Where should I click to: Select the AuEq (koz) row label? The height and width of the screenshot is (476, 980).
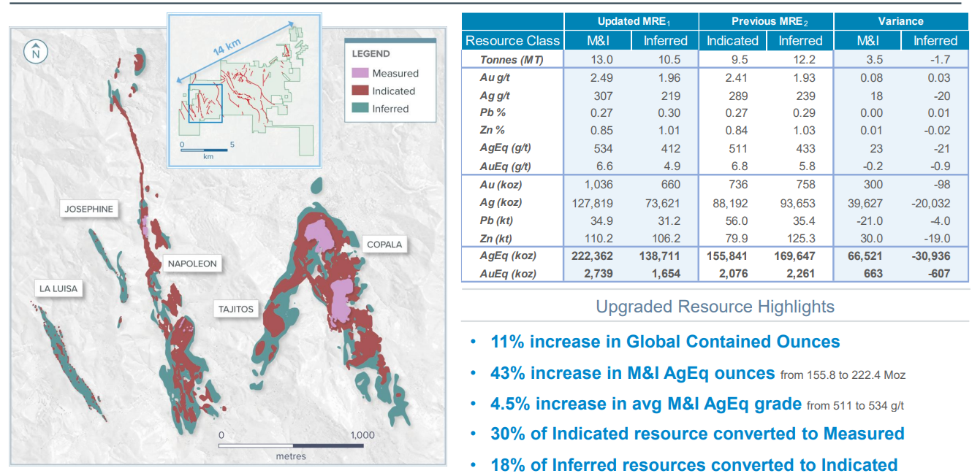click(x=508, y=273)
